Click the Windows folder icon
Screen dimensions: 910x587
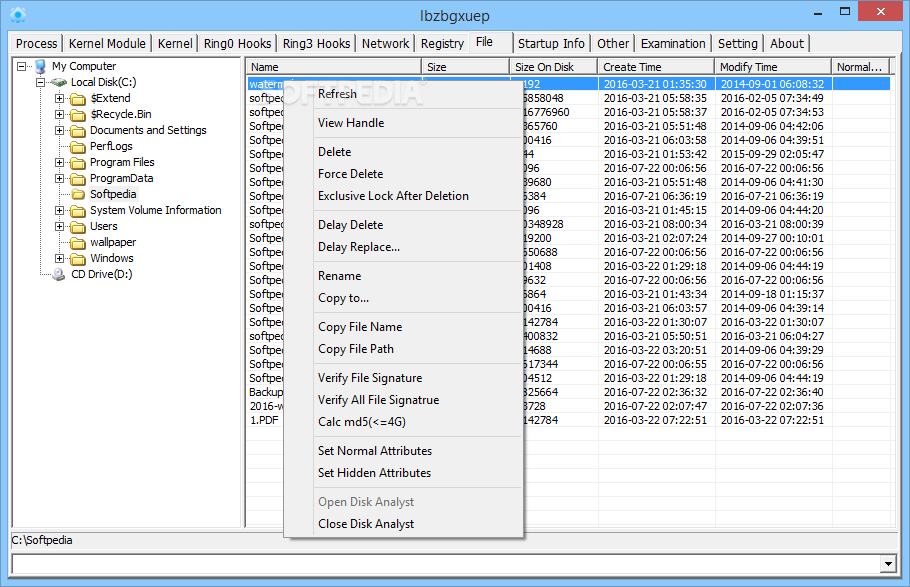(x=78, y=258)
